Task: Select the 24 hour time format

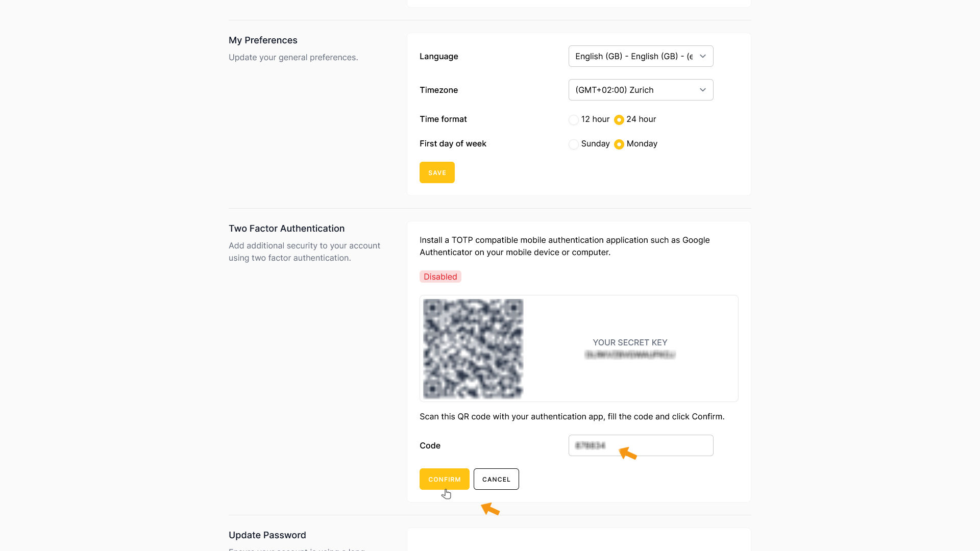Action: coord(619,119)
